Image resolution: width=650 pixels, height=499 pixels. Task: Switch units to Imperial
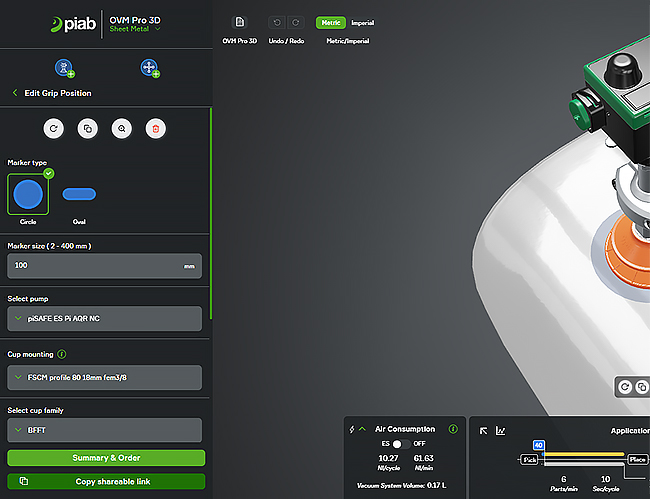[363, 23]
